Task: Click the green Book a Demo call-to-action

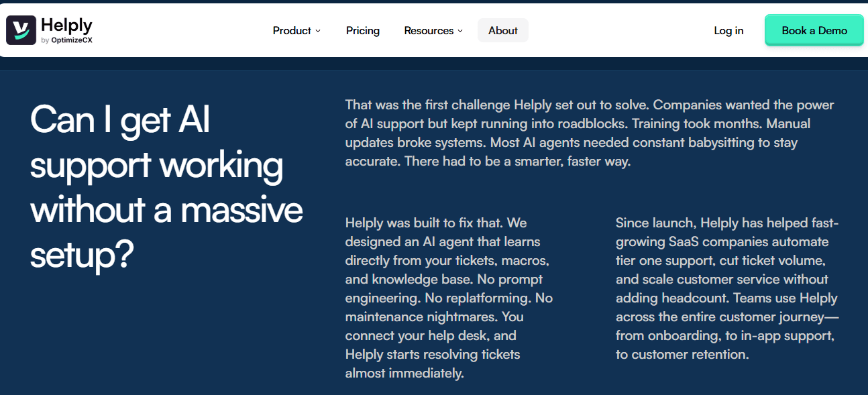Action: click(814, 30)
